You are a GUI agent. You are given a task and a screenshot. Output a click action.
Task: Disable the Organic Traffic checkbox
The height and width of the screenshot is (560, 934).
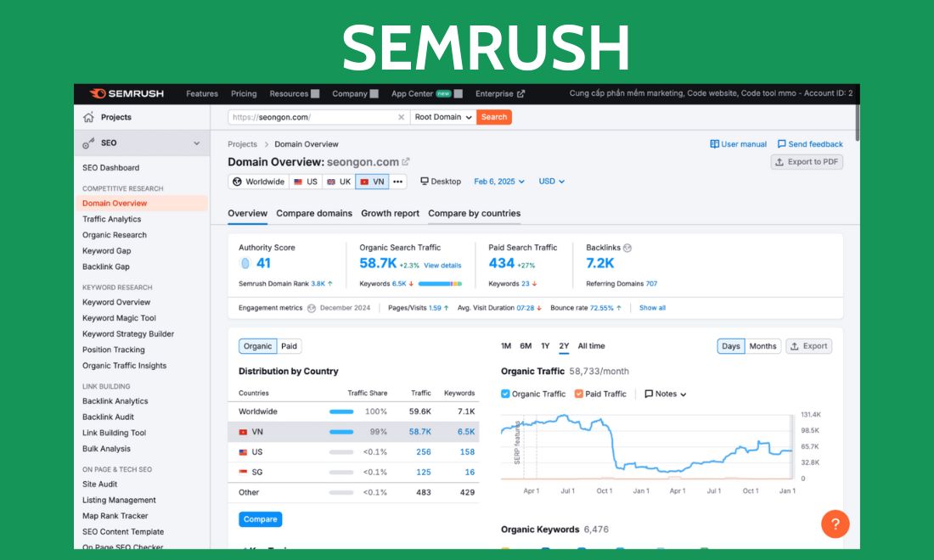pos(504,394)
